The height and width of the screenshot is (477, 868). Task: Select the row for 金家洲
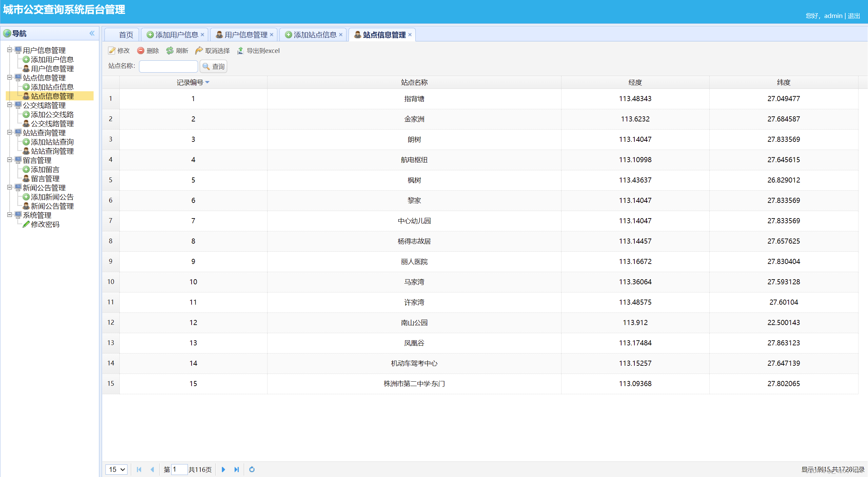click(x=480, y=119)
